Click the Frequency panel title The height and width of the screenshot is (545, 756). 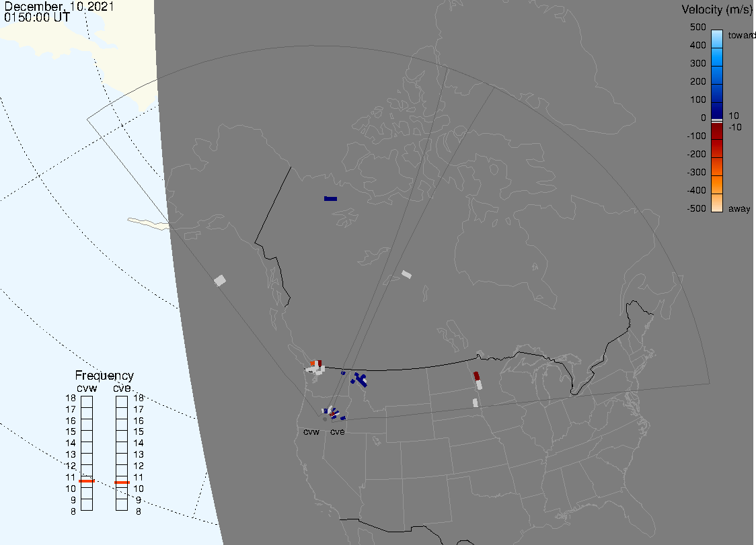(x=104, y=376)
